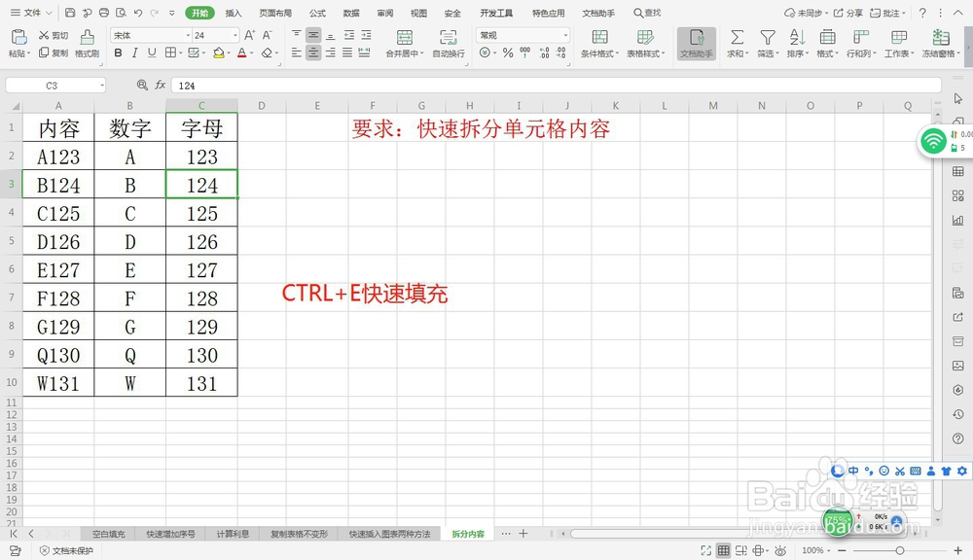Expand the 筛选 filter dropdown
The width and height of the screenshot is (973, 560).
776,53
